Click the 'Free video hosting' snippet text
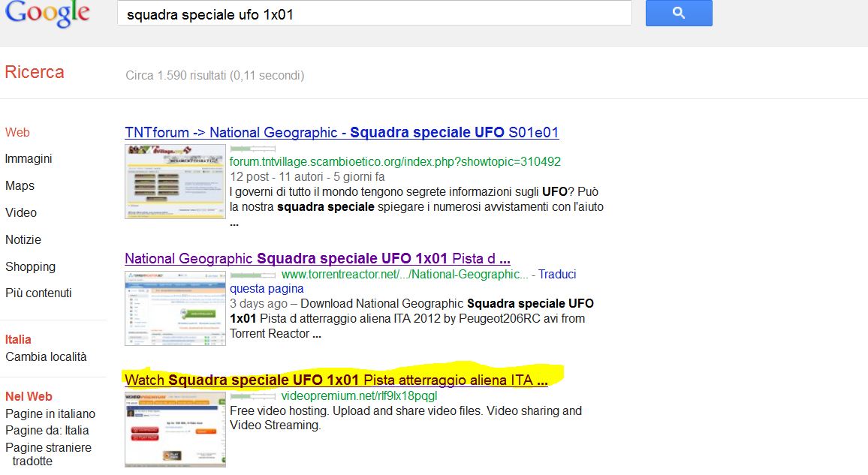The image size is (868, 475). tap(405, 418)
